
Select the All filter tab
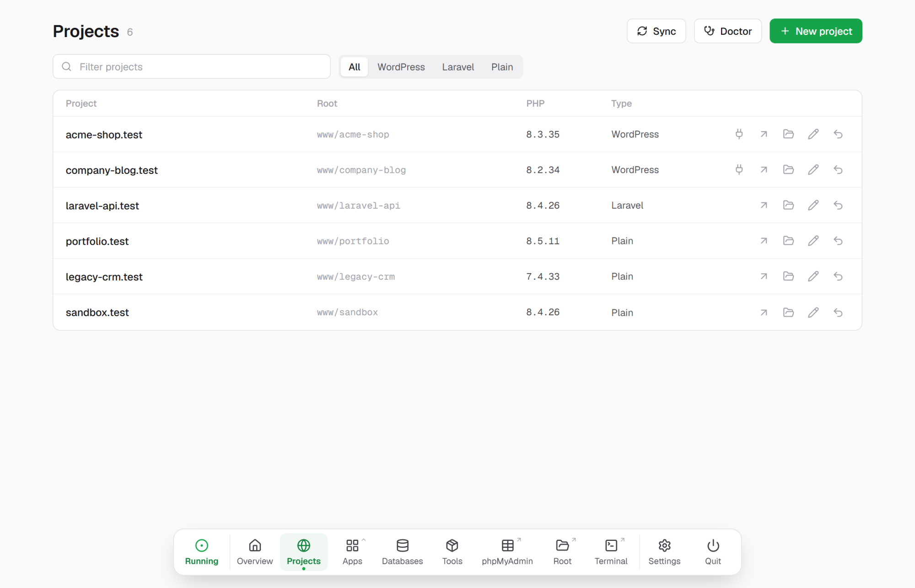(x=354, y=67)
